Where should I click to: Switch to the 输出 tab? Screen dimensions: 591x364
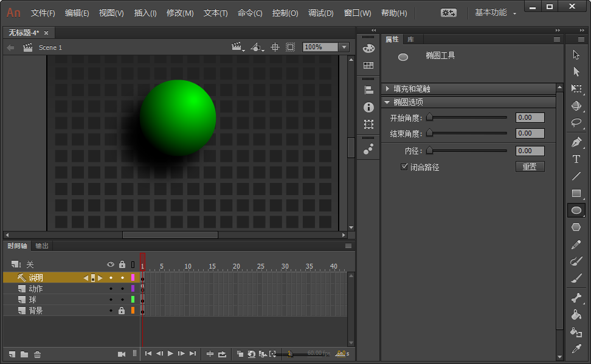pyautogui.click(x=42, y=246)
